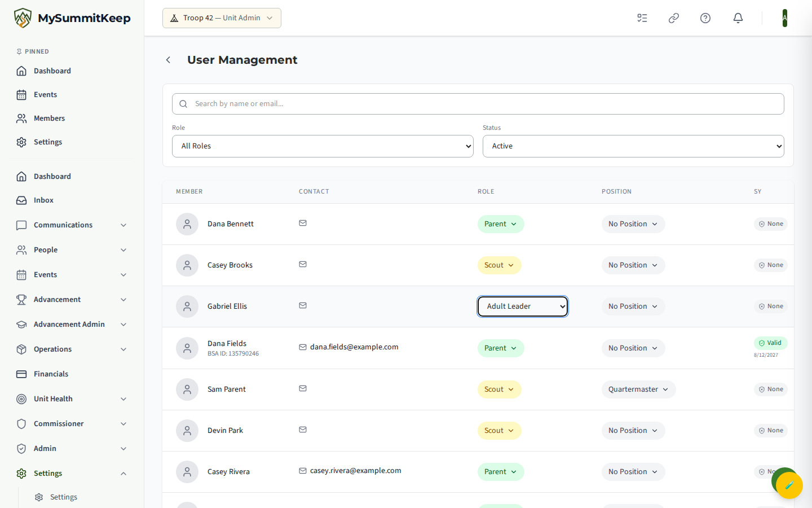The height and width of the screenshot is (508, 812).
Task: Open Casey Rivera's Parent role dropdown
Action: point(501,472)
